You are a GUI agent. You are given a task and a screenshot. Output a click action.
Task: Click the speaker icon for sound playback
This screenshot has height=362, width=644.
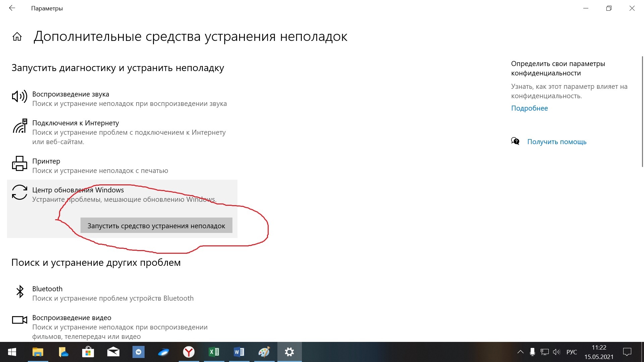(x=19, y=97)
